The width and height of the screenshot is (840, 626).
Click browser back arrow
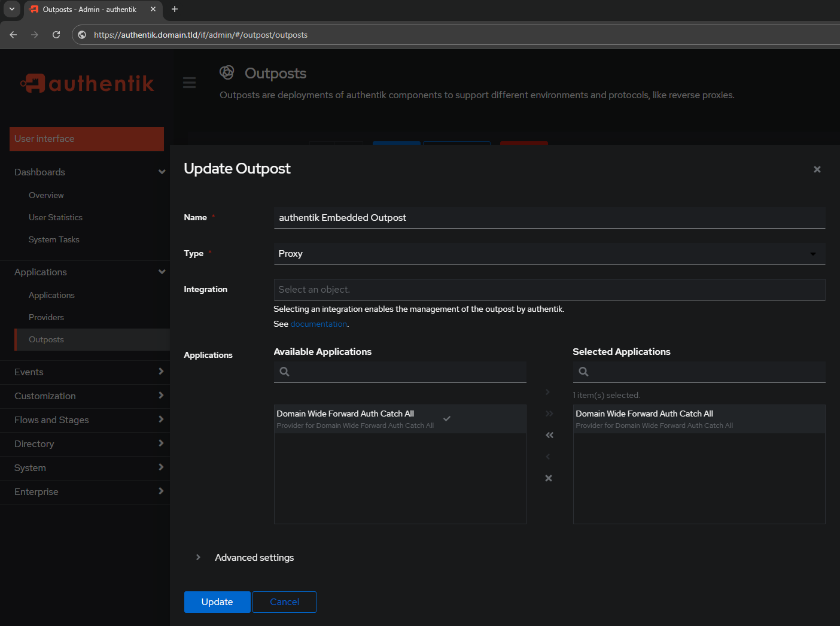tap(13, 35)
